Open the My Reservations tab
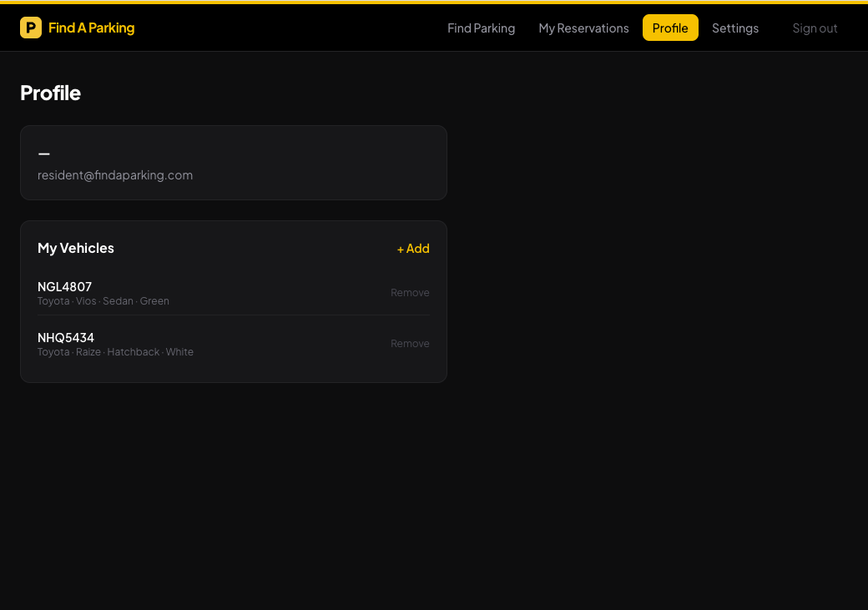The image size is (868, 610). pos(583,28)
